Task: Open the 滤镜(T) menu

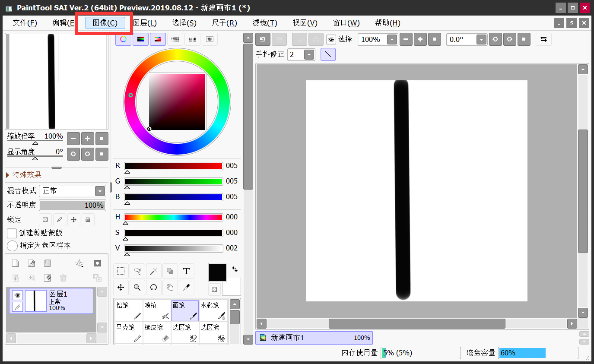Action: (x=265, y=23)
